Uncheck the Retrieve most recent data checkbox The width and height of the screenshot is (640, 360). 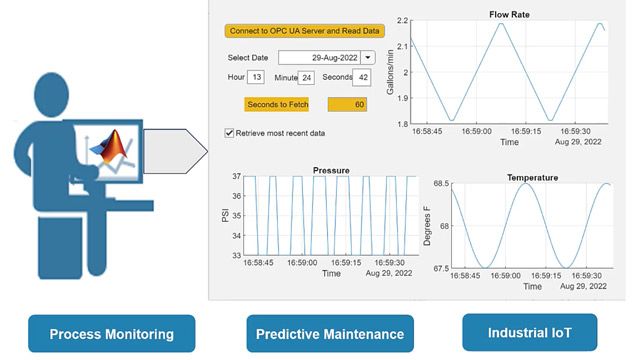[229, 133]
